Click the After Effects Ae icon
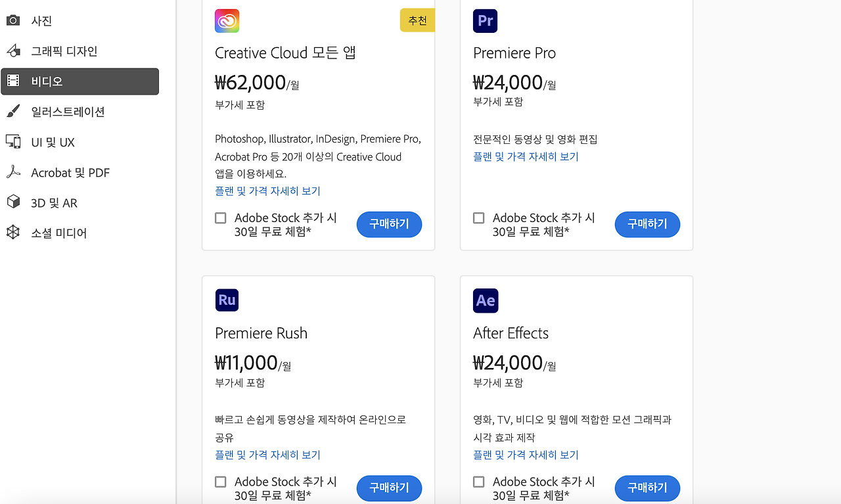 point(486,300)
